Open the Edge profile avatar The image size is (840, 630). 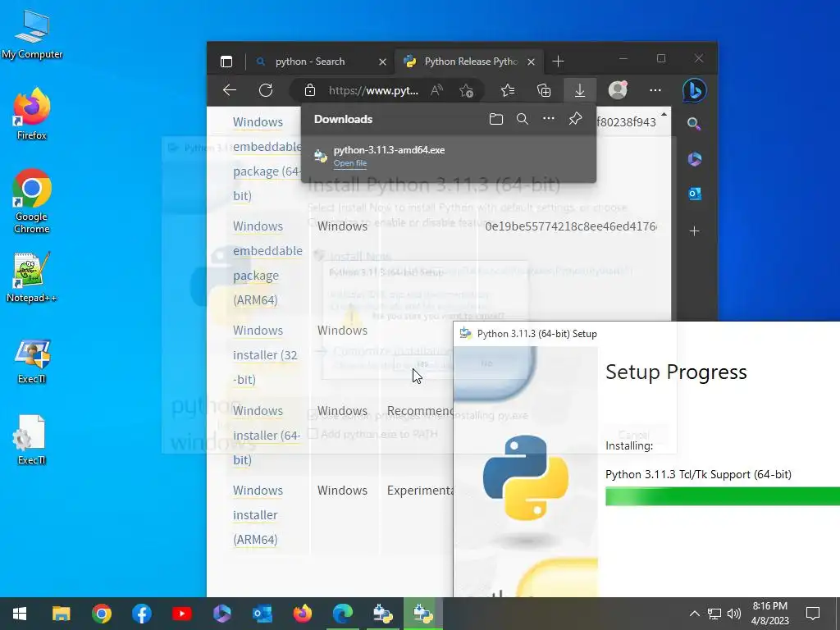pyautogui.click(x=618, y=90)
